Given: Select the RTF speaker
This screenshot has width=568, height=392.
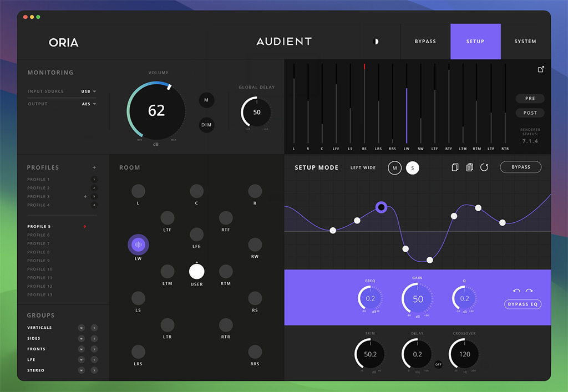Looking at the screenshot, I should pos(226,218).
